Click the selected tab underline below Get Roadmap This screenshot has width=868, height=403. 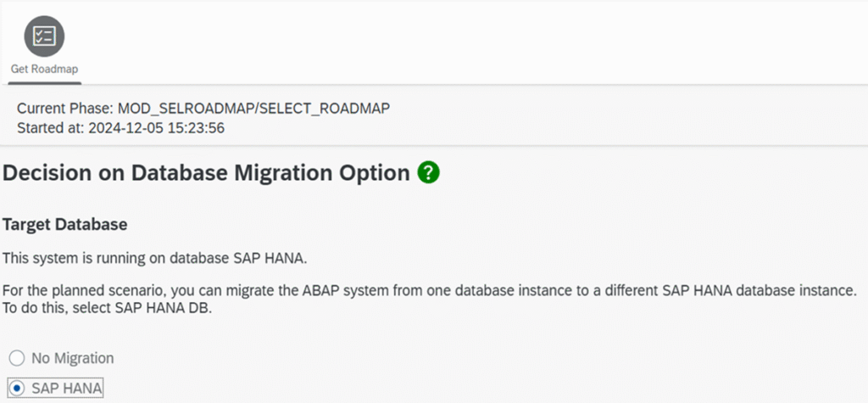coord(44,82)
